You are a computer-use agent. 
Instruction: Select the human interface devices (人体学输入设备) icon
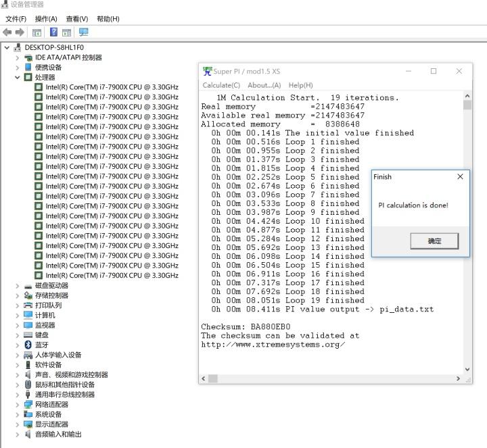(x=28, y=355)
